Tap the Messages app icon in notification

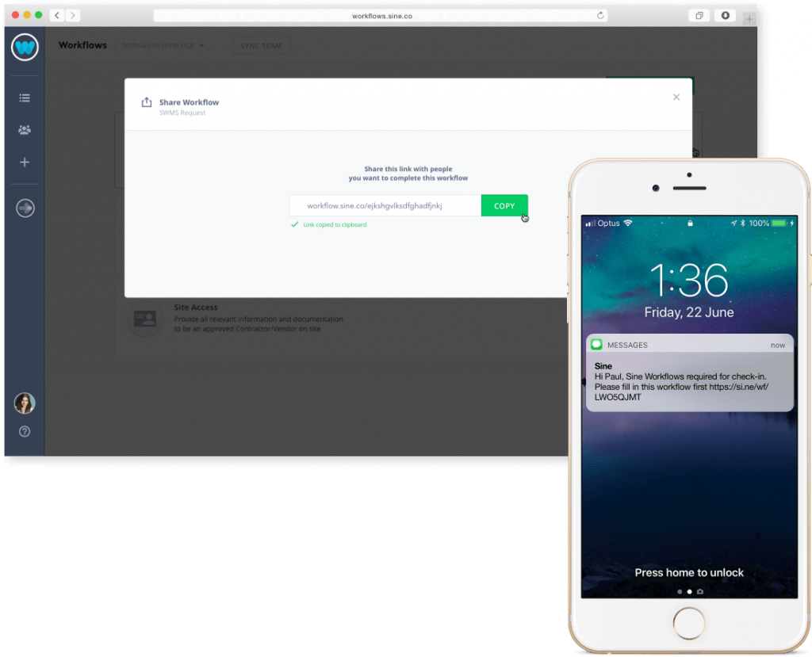click(x=596, y=344)
